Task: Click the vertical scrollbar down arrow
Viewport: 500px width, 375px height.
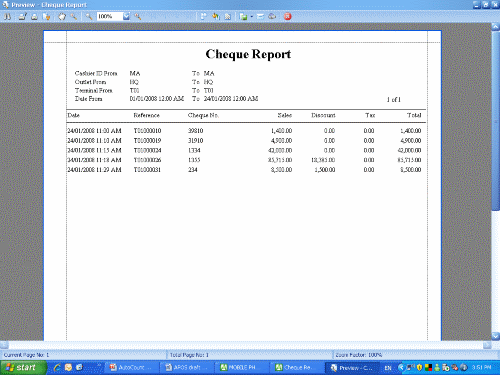Action: pos(496,336)
